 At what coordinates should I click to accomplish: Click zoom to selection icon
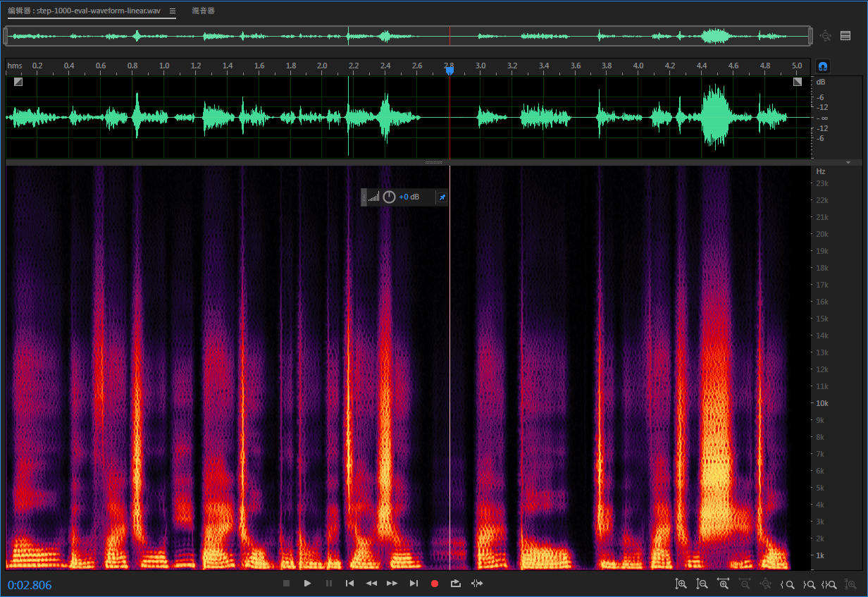(829, 584)
